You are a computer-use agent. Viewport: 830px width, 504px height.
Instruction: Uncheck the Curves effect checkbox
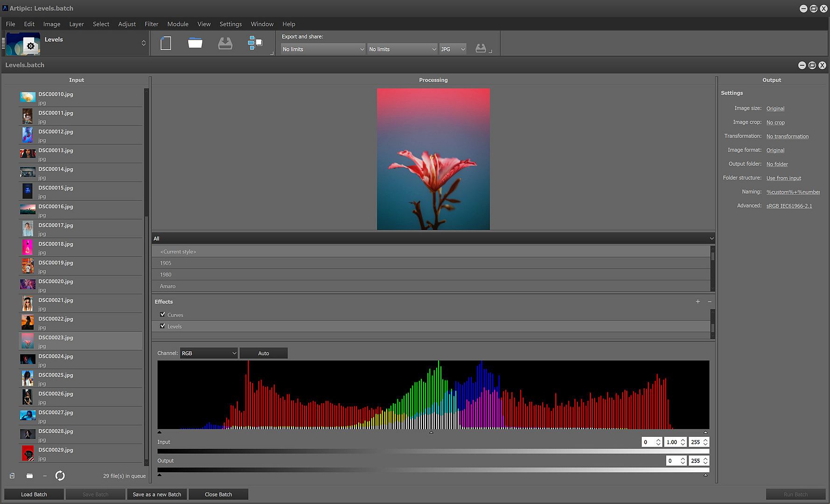(163, 315)
